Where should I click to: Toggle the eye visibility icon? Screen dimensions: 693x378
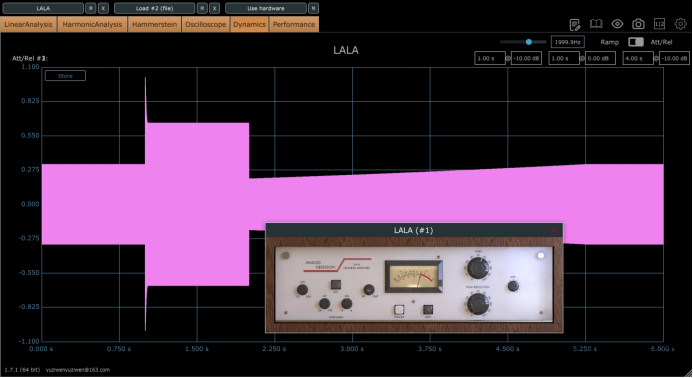click(x=617, y=24)
